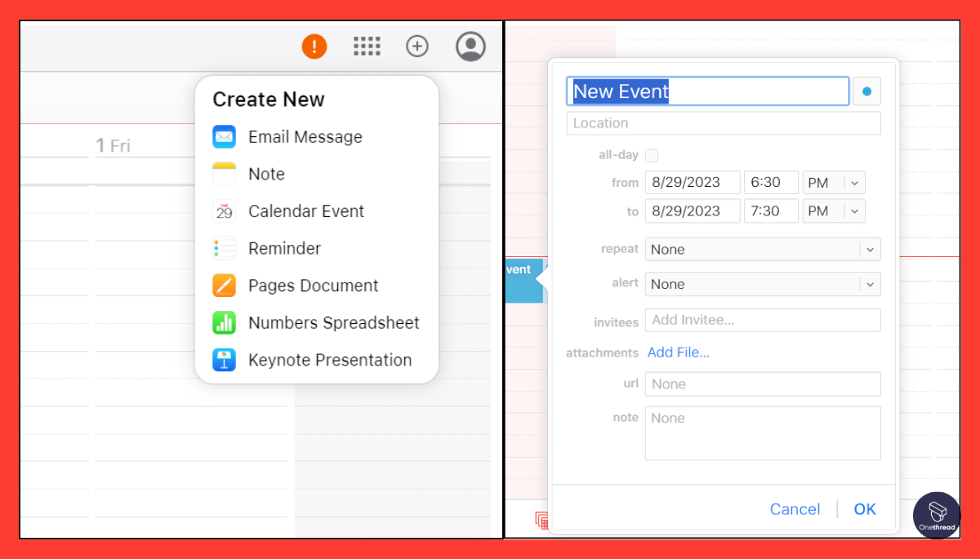Image resolution: width=980 pixels, height=559 pixels.
Task: Open Pages Document via its icon
Action: [x=224, y=285]
